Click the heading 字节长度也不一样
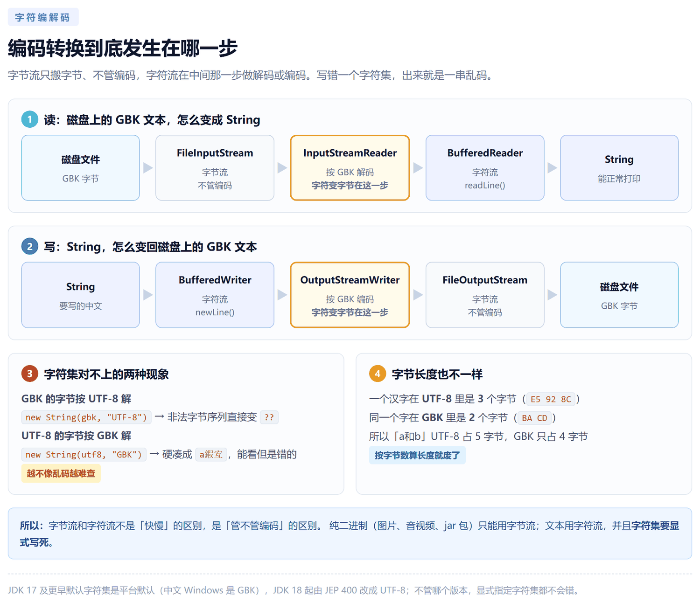700x603 pixels. [437, 374]
